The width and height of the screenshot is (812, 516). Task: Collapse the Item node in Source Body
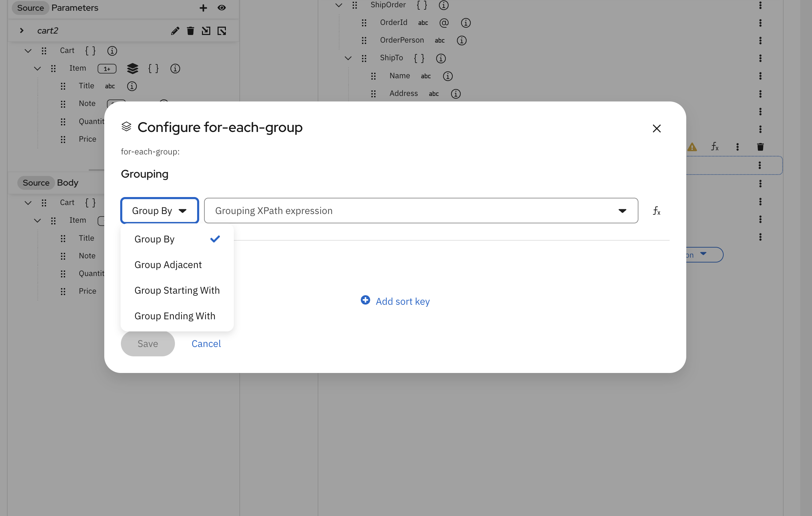click(x=37, y=221)
